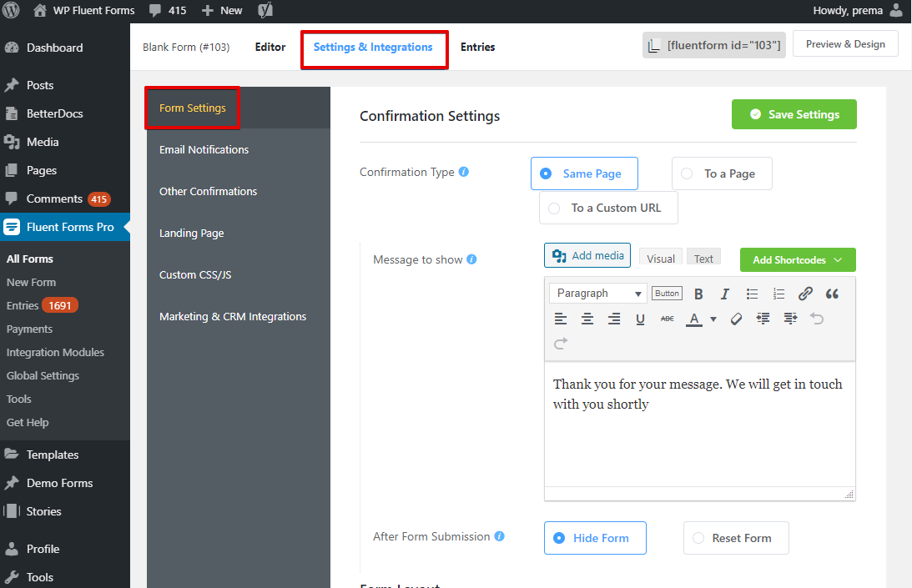Viewport: 912px width, 588px height.
Task: Expand Add Shortcodes dropdown
Action: click(798, 260)
